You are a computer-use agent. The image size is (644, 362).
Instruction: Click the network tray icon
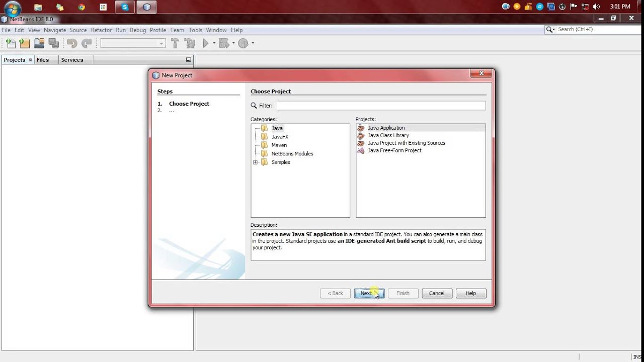(585, 7)
